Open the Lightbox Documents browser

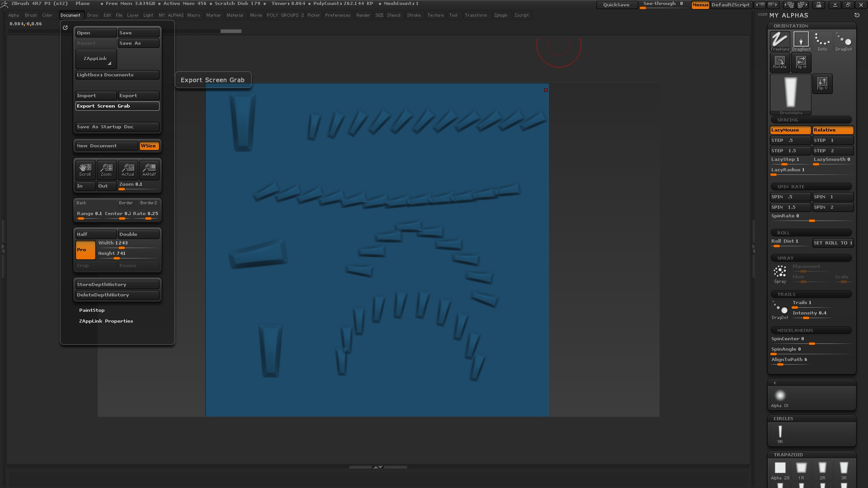pos(117,75)
